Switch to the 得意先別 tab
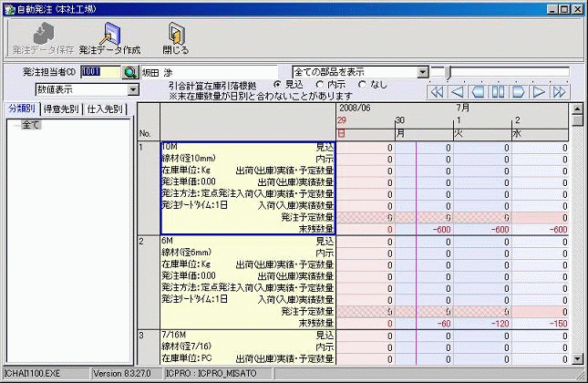 click(x=61, y=109)
